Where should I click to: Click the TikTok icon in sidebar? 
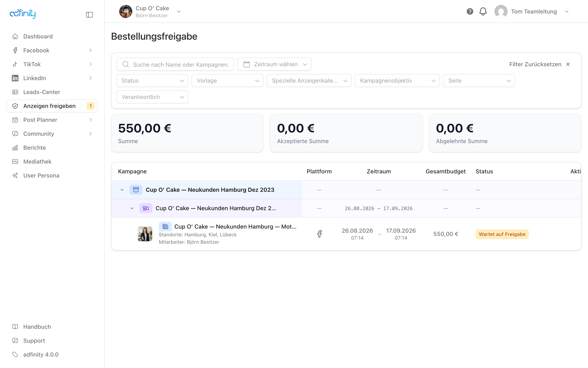click(x=15, y=64)
